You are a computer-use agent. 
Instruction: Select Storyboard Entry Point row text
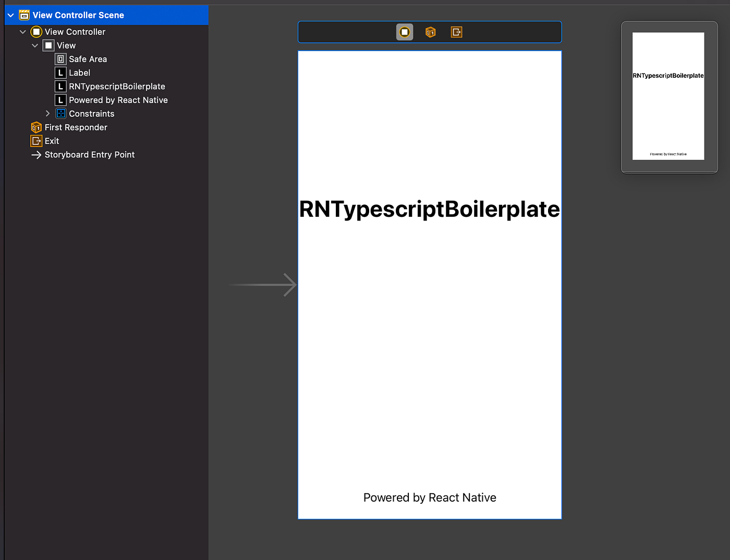coord(90,155)
